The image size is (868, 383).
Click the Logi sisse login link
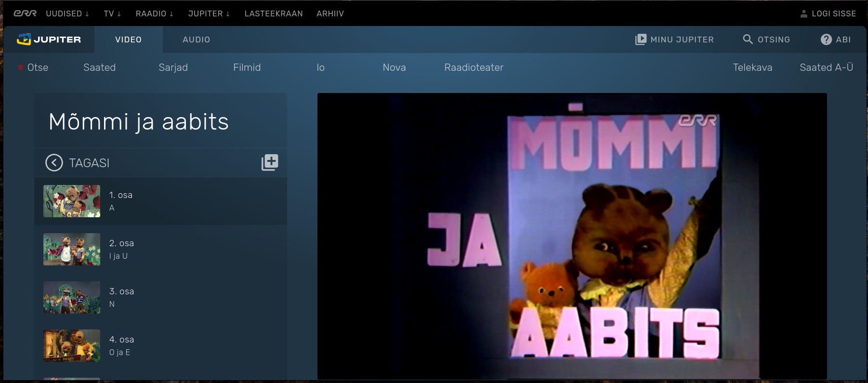click(834, 13)
